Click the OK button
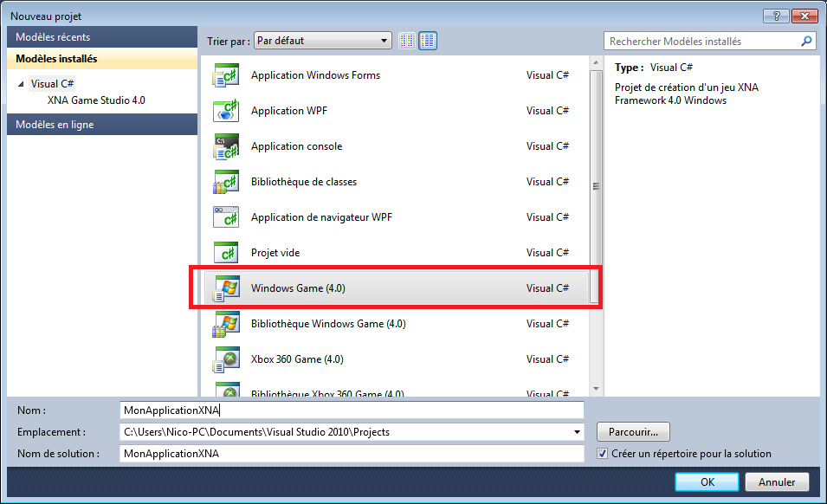Viewport: 827px width, 504px height. pyautogui.click(x=707, y=481)
